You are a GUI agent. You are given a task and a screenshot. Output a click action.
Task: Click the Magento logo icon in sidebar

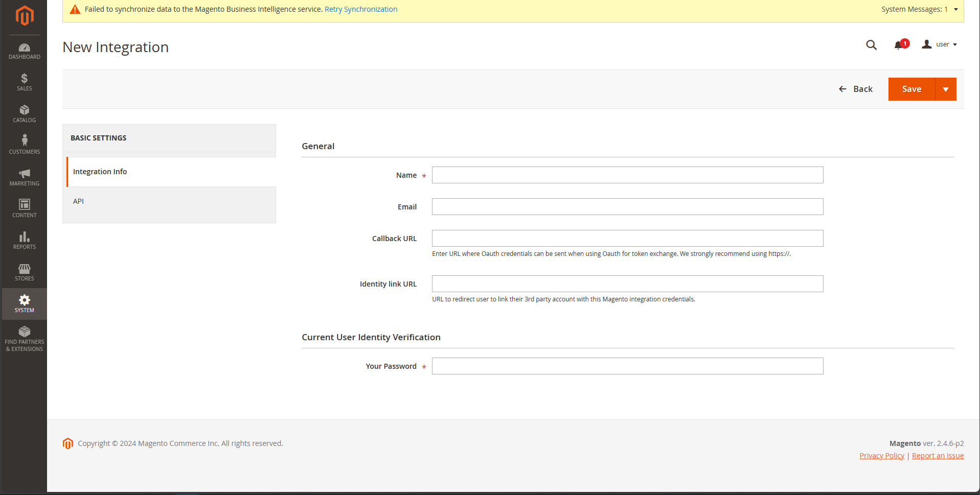click(x=25, y=16)
